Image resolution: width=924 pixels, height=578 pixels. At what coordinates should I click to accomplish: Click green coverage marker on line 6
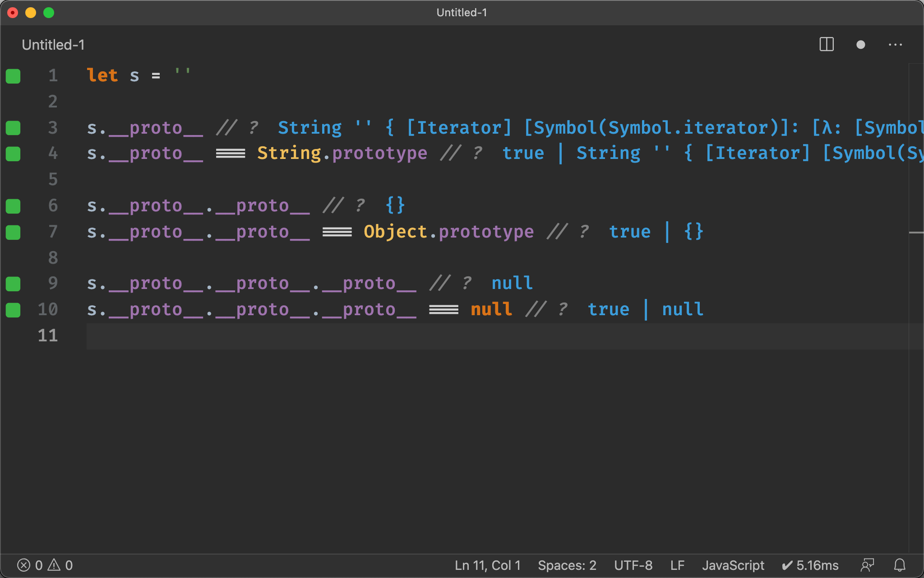[x=13, y=206]
